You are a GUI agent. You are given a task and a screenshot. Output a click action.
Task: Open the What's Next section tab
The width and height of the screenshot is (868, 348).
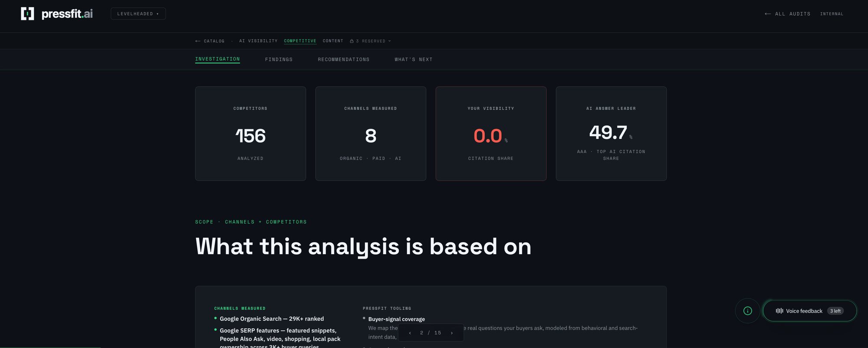(x=413, y=59)
